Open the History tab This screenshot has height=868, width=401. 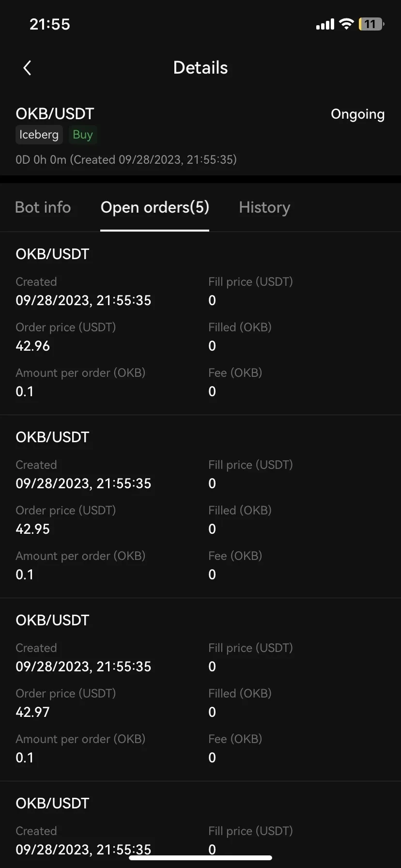pos(264,207)
